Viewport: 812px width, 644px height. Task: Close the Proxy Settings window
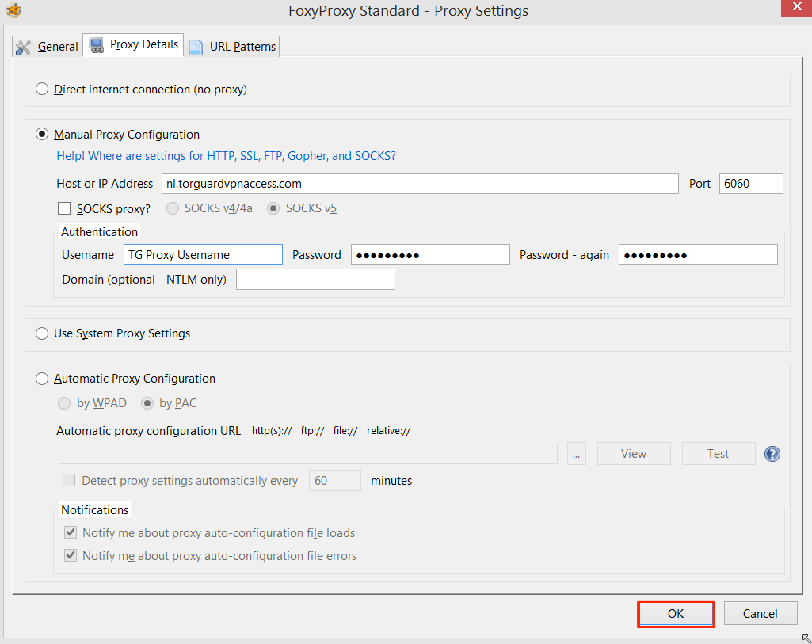click(796, 7)
